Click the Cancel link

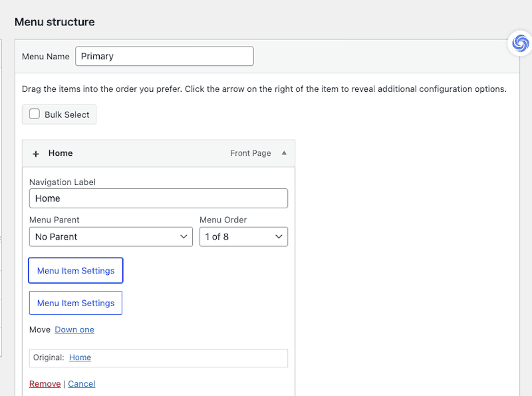click(x=81, y=384)
